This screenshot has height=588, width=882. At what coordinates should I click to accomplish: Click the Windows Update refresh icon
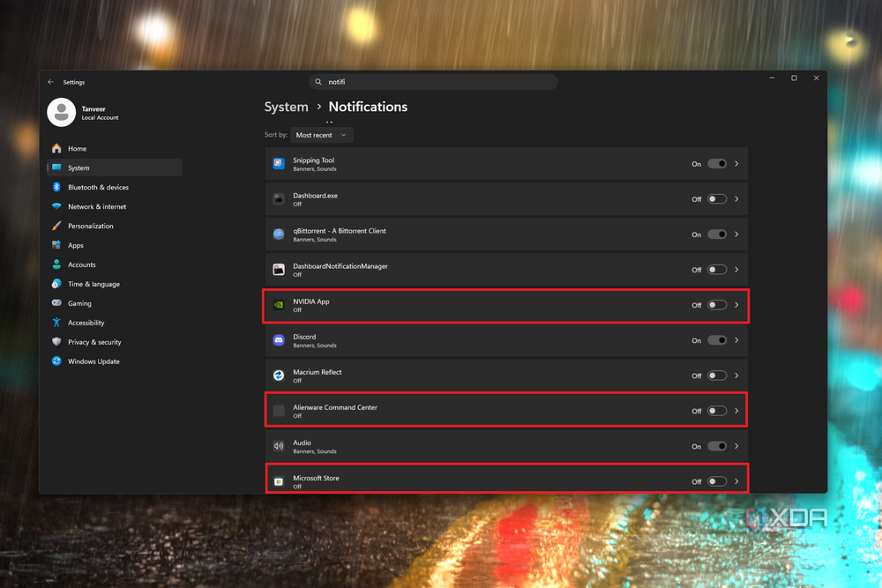click(x=56, y=361)
